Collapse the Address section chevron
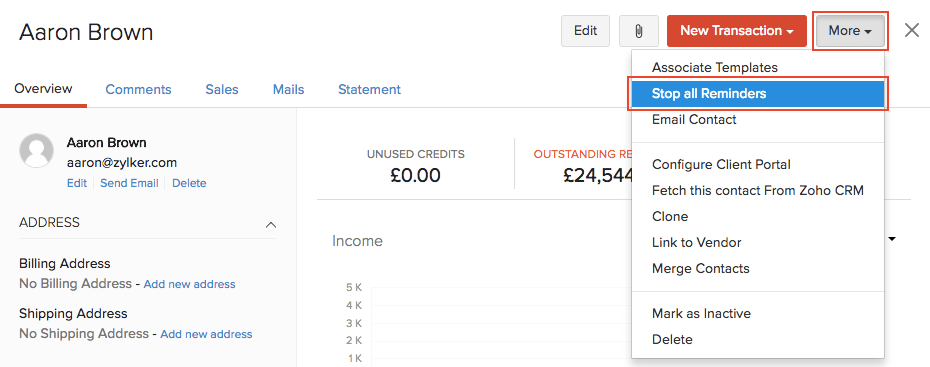Image resolution: width=930 pixels, height=367 pixels. pyautogui.click(x=270, y=225)
